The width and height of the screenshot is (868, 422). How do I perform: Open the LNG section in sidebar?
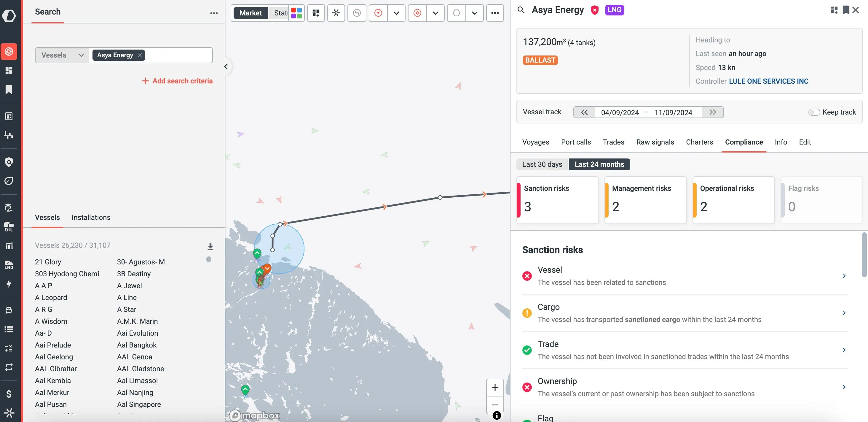point(9,264)
